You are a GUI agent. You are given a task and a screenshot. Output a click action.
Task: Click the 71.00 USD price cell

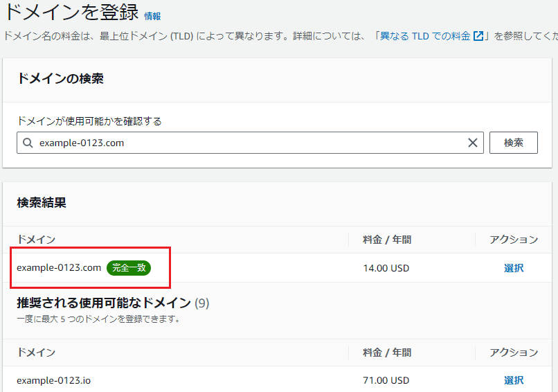[x=386, y=381]
